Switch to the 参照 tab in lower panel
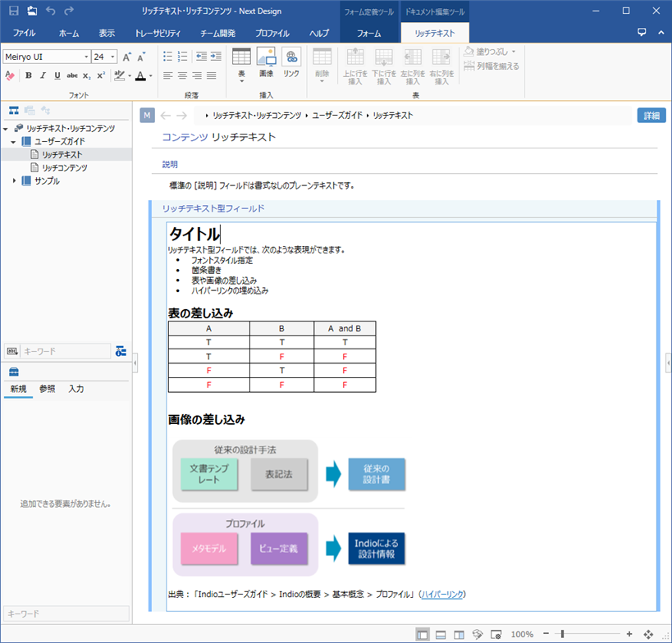 [48, 389]
